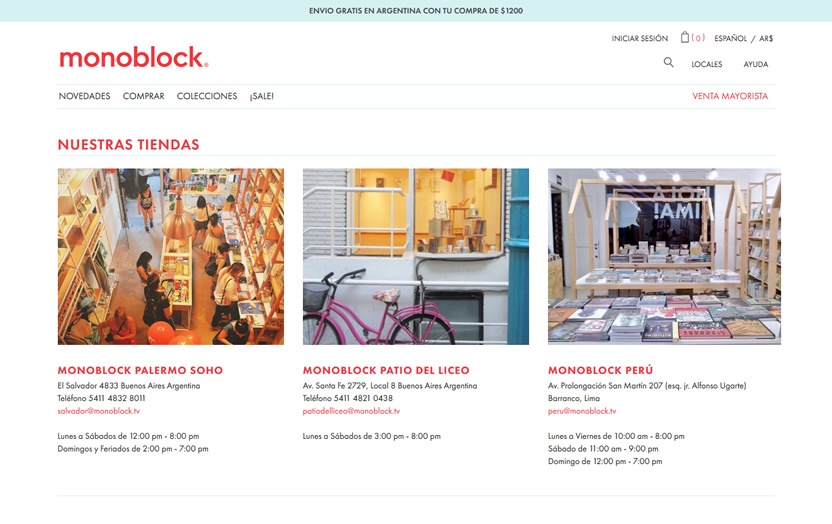The height and width of the screenshot is (524, 832).
Task: Open the Palermo Soho store photo
Action: coord(171,257)
